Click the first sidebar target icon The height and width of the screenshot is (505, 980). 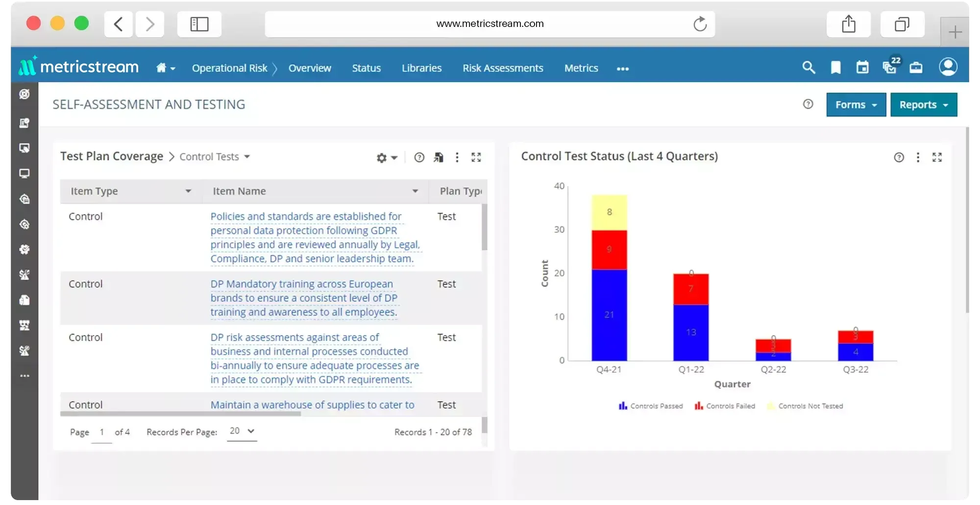click(24, 94)
